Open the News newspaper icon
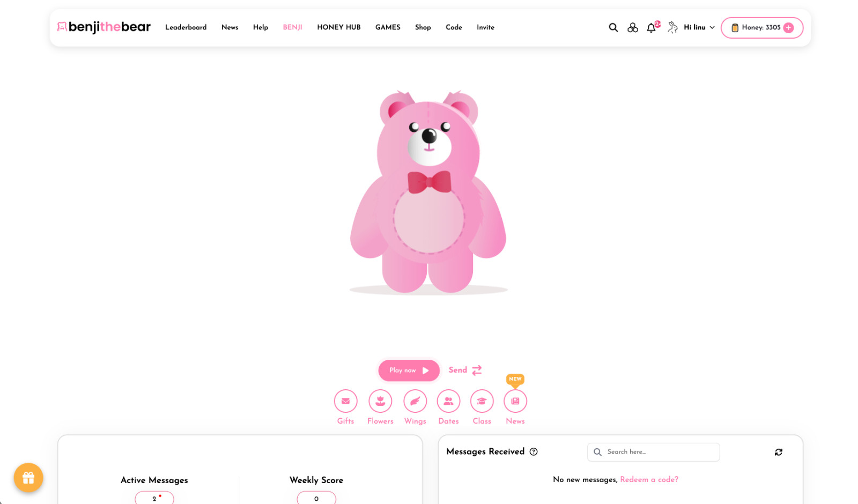Viewport: 858px width, 504px height. click(515, 401)
